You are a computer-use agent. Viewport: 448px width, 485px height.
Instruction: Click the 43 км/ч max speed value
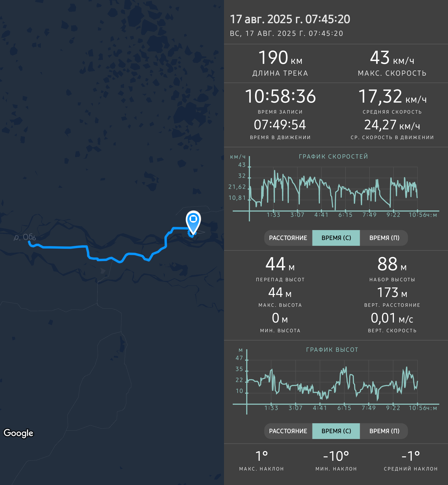pos(392,58)
